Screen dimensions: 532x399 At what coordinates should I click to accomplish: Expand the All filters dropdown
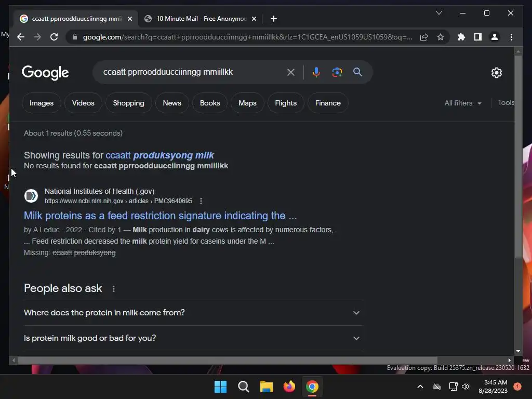click(463, 103)
